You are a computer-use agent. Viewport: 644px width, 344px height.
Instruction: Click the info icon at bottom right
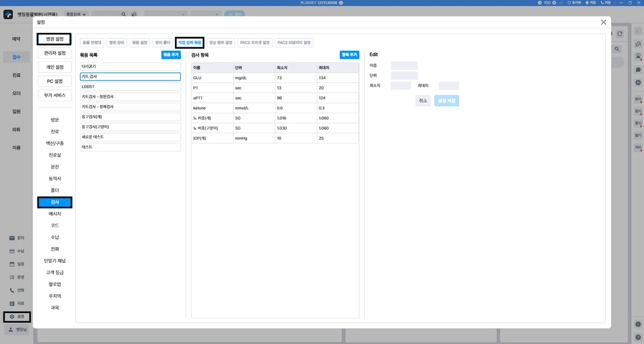[638, 324]
